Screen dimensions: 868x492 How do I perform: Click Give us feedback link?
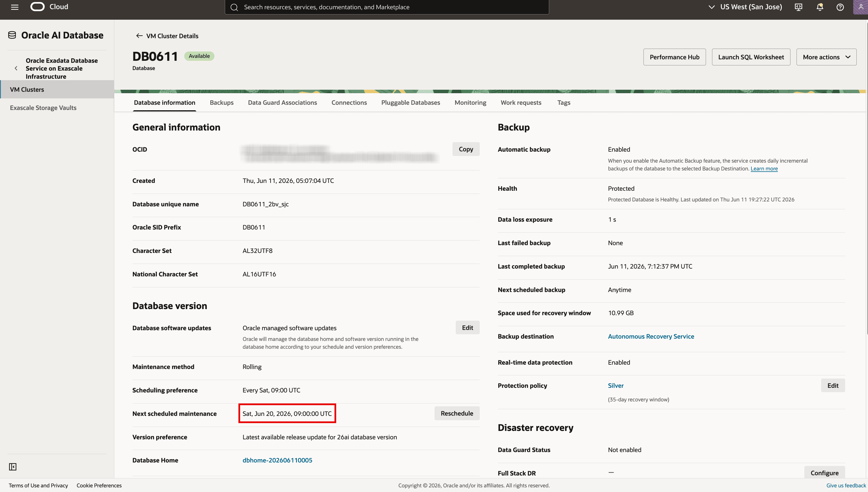(x=846, y=485)
